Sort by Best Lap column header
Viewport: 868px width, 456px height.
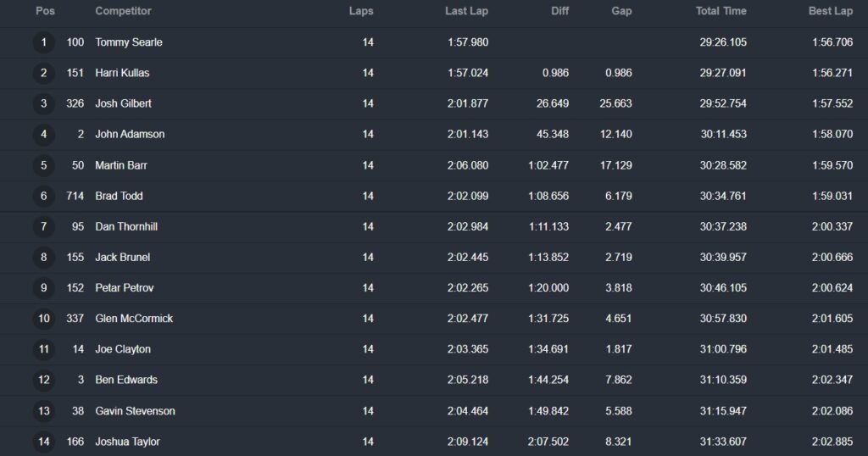[830, 11]
